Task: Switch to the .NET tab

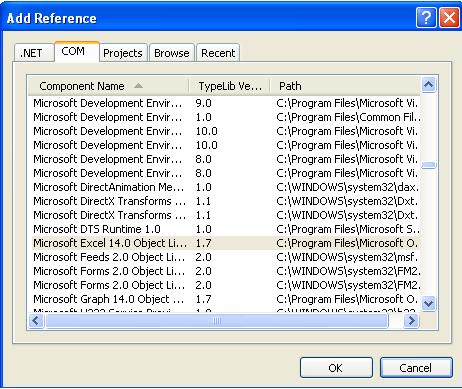Action: [34, 53]
